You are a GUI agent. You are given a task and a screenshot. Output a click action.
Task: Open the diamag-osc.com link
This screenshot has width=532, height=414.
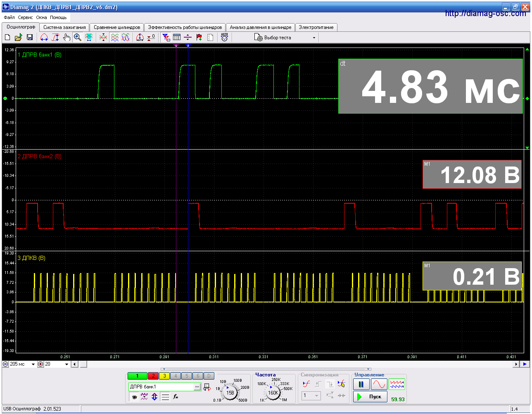pyautogui.click(x=486, y=14)
